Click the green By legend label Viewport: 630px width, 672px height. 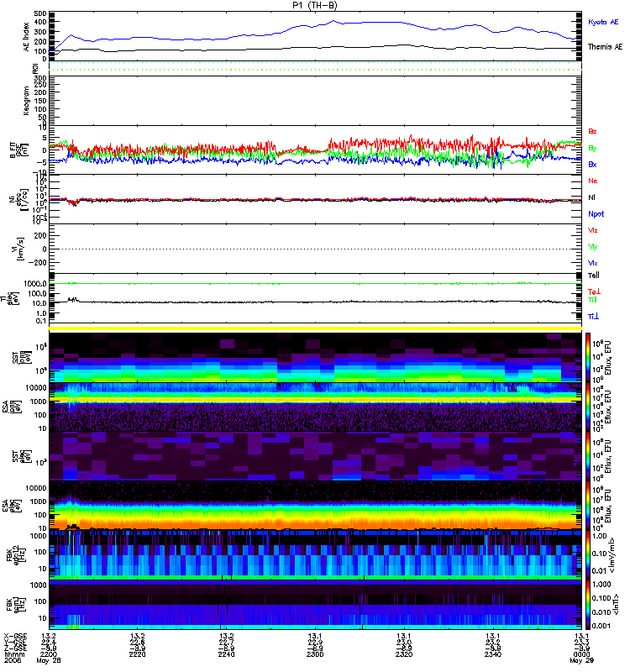[x=592, y=148]
